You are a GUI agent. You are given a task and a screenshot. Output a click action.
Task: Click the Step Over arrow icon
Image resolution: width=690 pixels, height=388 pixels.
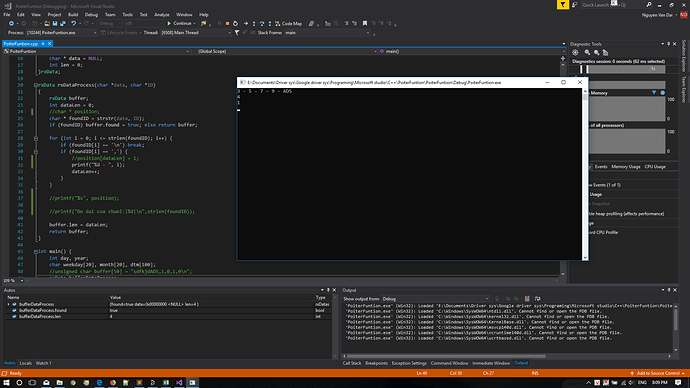(x=262, y=23)
